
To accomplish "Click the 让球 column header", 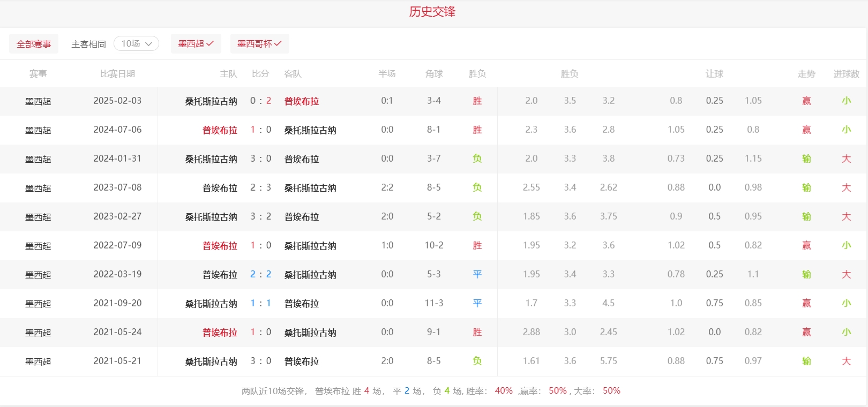I will (x=714, y=74).
